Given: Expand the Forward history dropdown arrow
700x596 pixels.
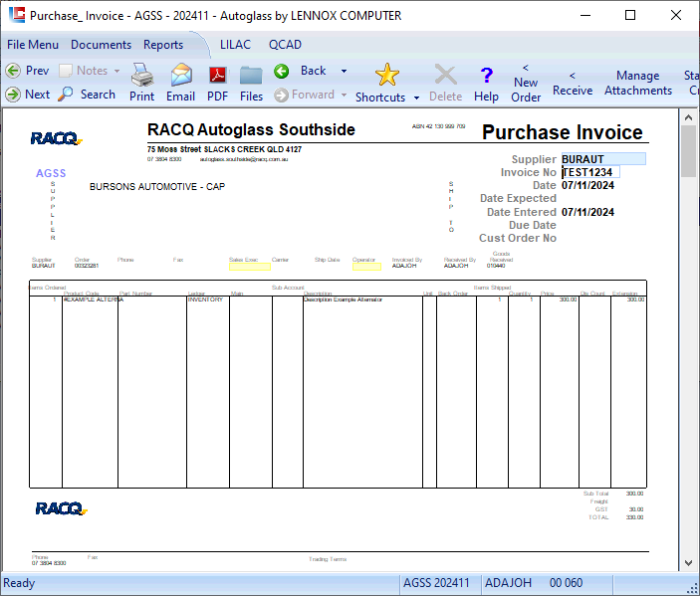Looking at the screenshot, I should (344, 95).
